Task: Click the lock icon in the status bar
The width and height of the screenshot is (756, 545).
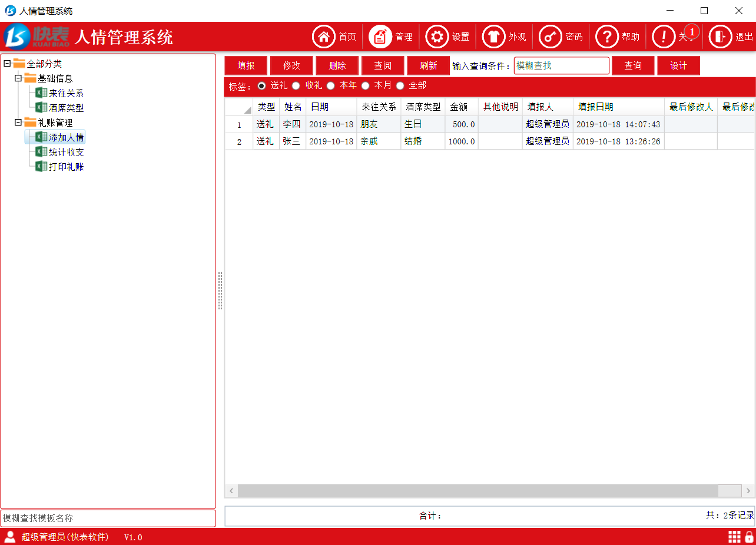Action: coord(750,537)
